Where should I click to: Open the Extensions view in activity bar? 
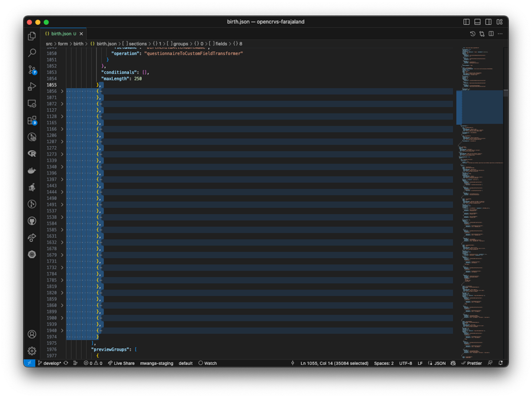[32, 120]
